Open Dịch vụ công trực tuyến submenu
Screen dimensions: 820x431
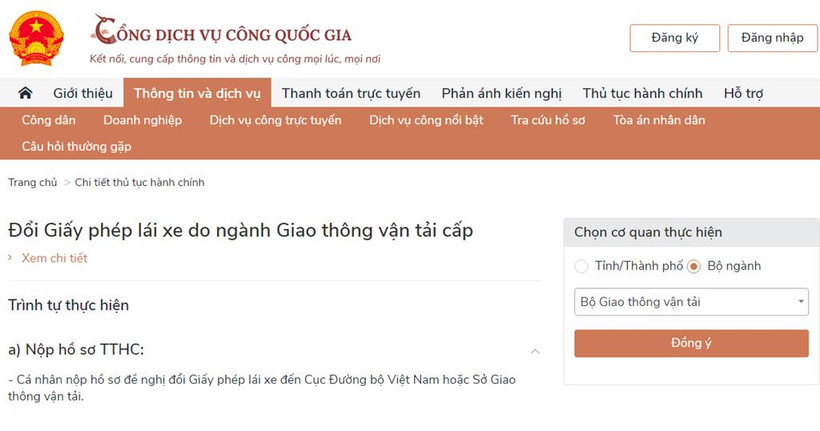point(275,120)
